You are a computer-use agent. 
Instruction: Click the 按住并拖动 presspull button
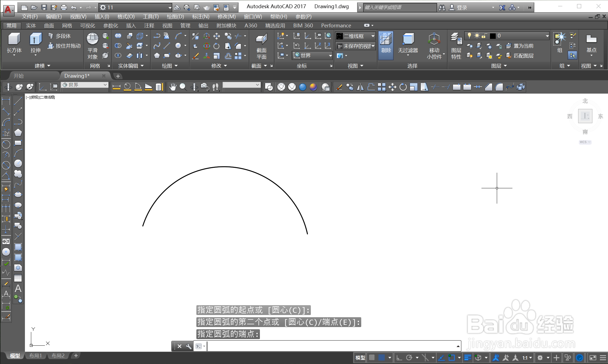(x=64, y=46)
